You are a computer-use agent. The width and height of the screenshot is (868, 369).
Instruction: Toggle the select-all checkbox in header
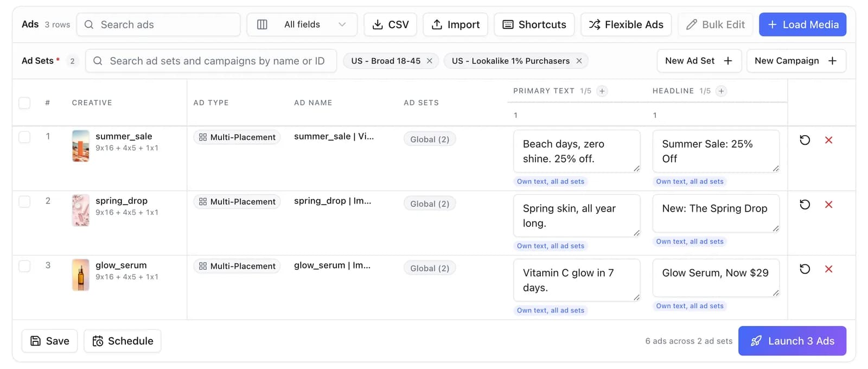24,103
